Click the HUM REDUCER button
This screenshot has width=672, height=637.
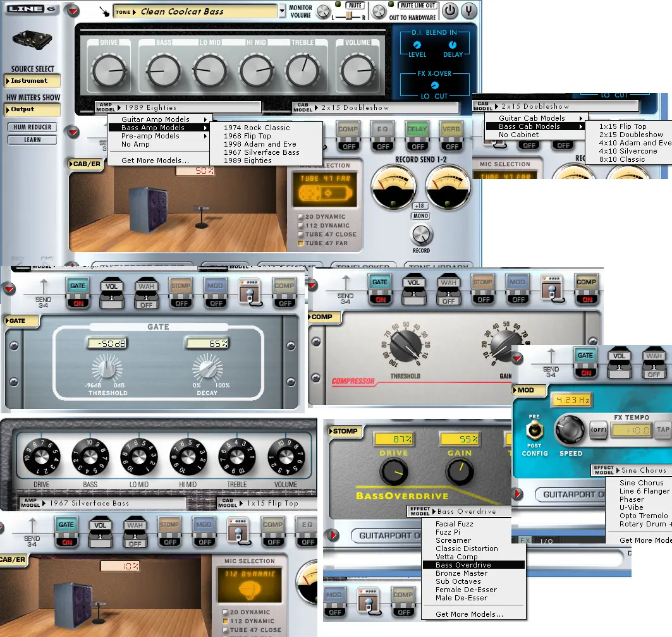(32, 127)
